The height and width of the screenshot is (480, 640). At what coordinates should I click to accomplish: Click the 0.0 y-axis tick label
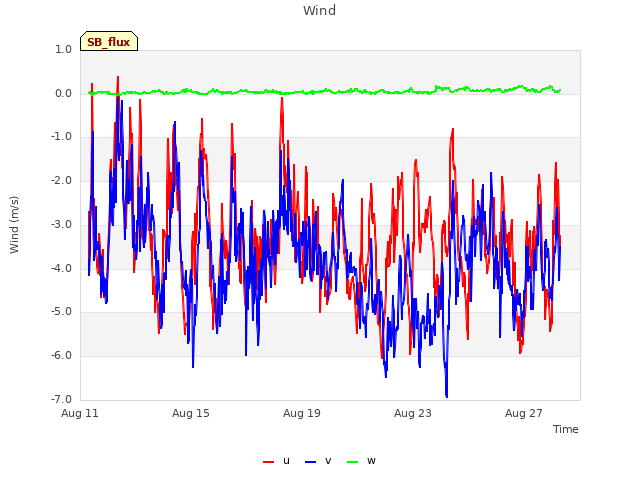click(64, 93)
